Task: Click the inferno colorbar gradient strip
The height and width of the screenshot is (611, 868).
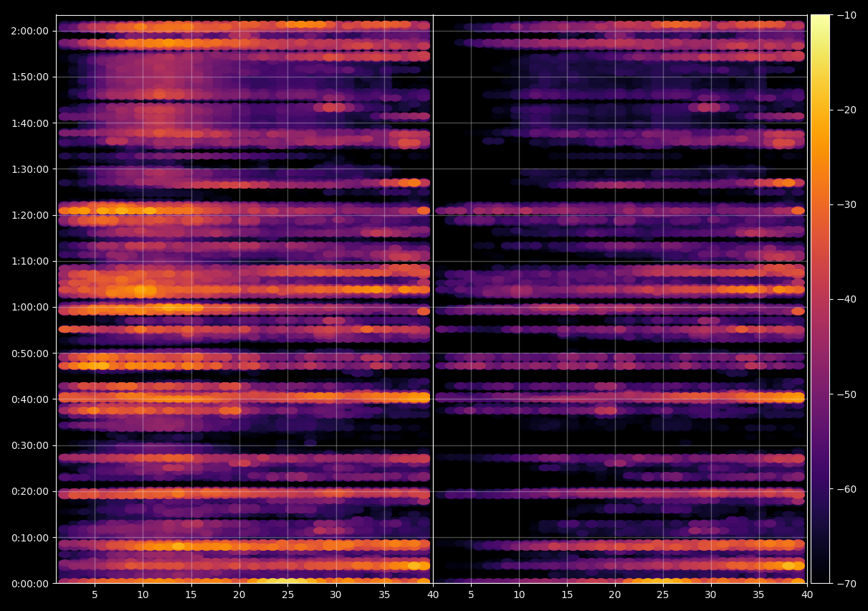Action: (820, 299)
